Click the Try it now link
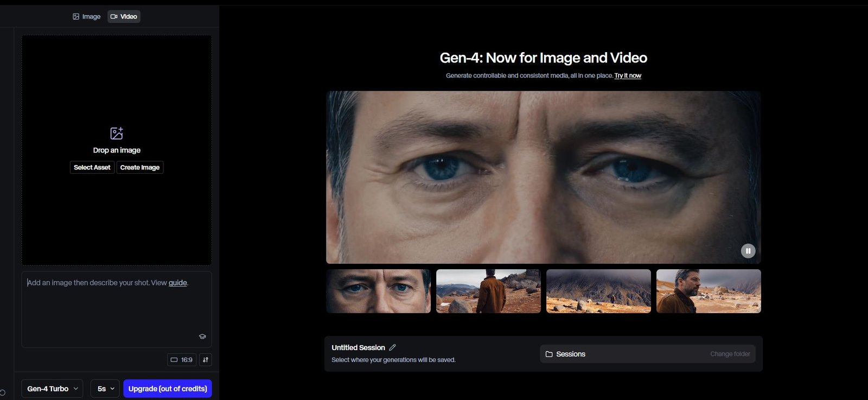Image resolution: width=868 pixels, height=400 pixels. point(628,75)
